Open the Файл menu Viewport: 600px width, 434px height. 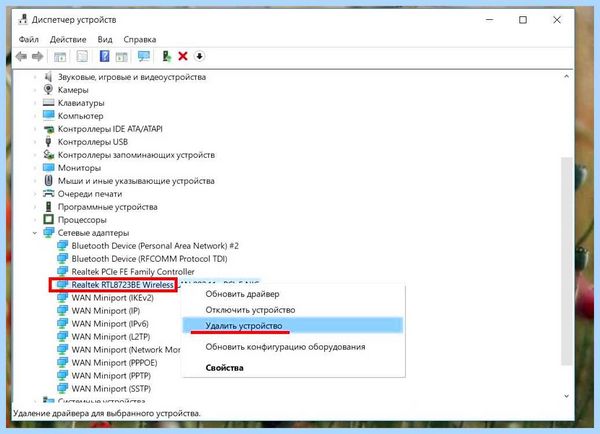29,39
